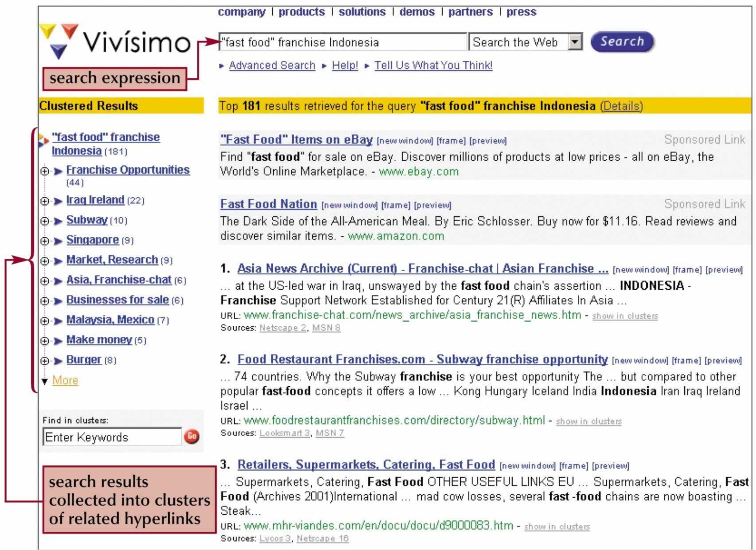Expand the Subway cluster

click(45, 221)
